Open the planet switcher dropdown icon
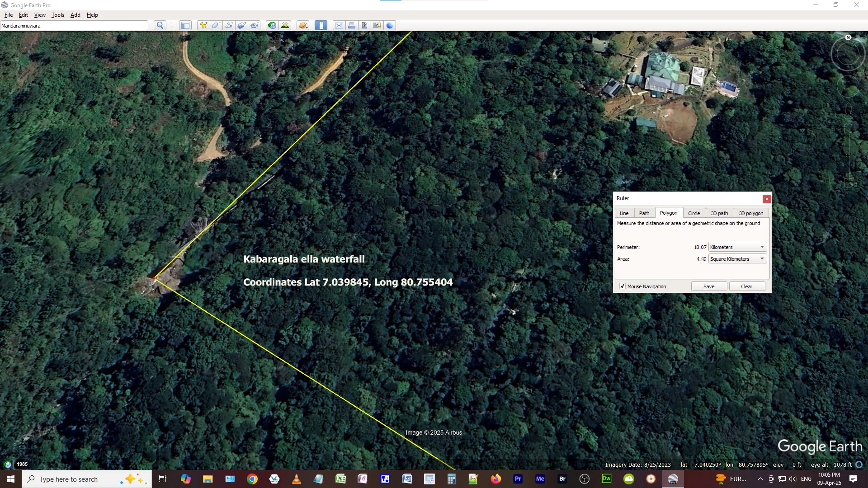The height and width of the screenshot is (488, 868). tap(303, 25)
